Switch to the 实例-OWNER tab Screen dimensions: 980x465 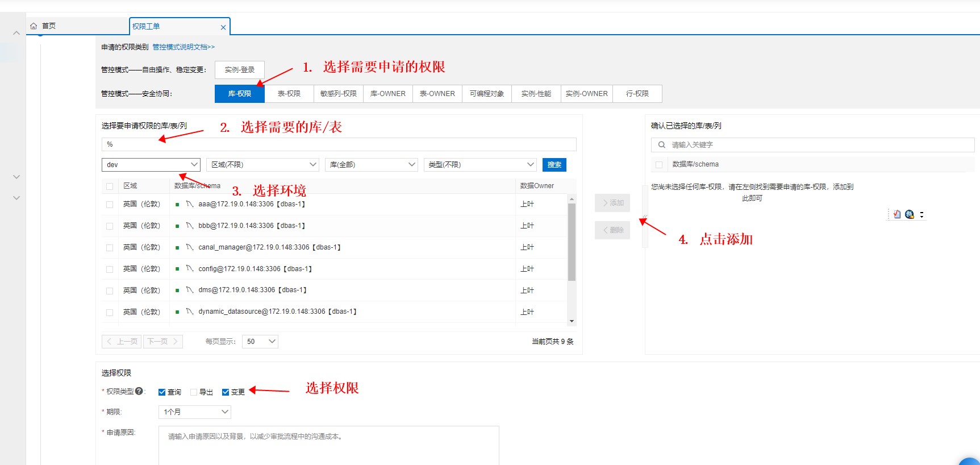[587, 94]
